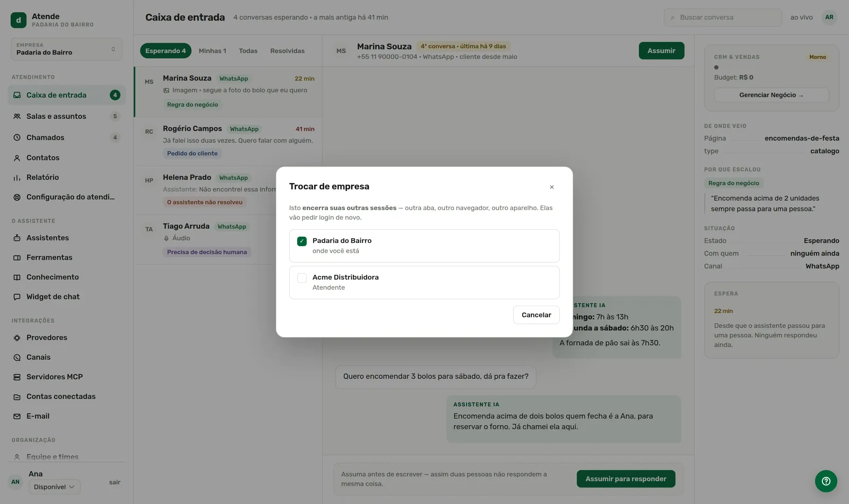Click the Ferramentas icon
Image resolution: width=849 pixels, height=504 pixels.
tap(17, 257)
